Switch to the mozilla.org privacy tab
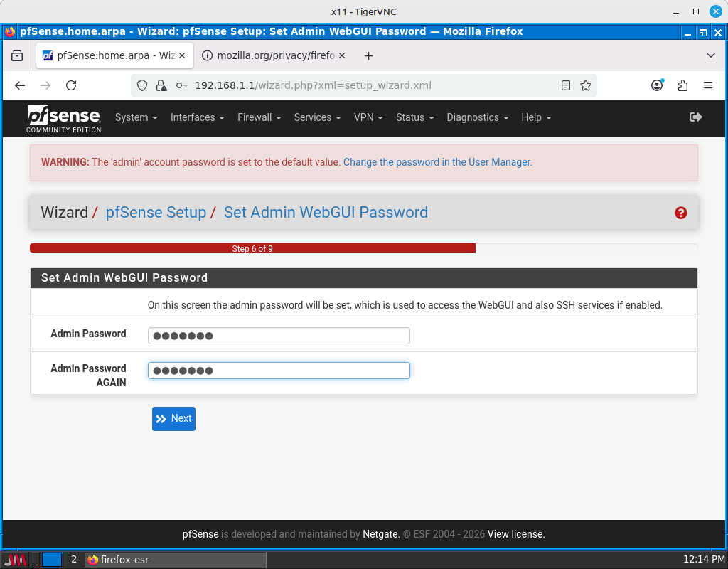The width and height of the screenshot is (728, 569). point(274,55)
